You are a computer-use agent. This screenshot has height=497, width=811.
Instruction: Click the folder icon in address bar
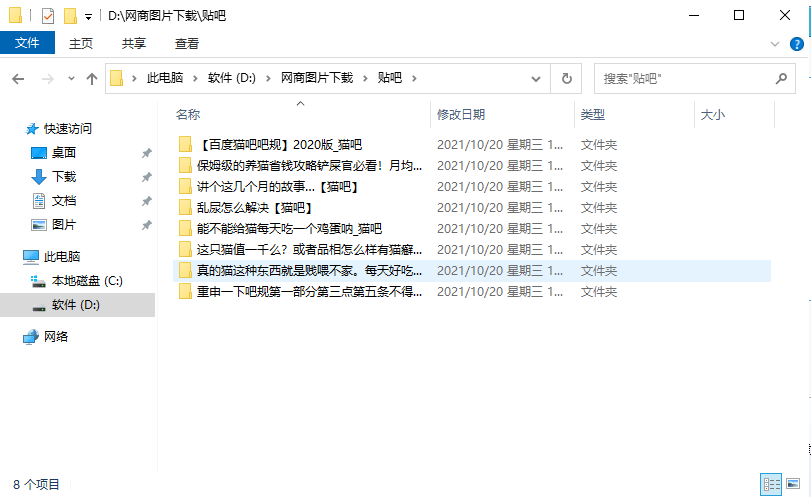pos(117,78)
